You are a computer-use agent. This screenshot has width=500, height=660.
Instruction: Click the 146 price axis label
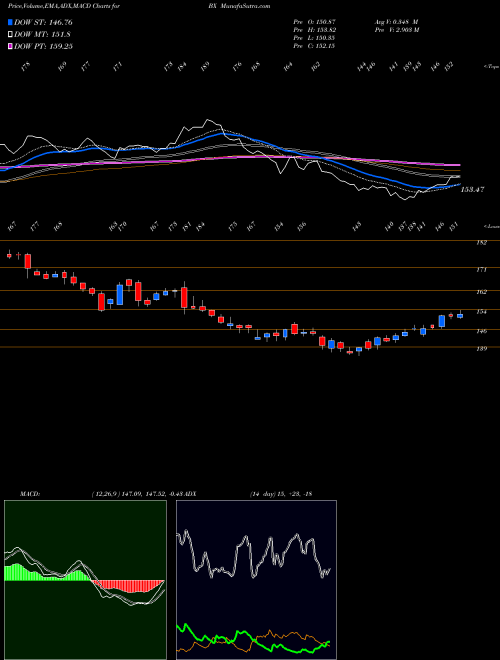(482, 331)
